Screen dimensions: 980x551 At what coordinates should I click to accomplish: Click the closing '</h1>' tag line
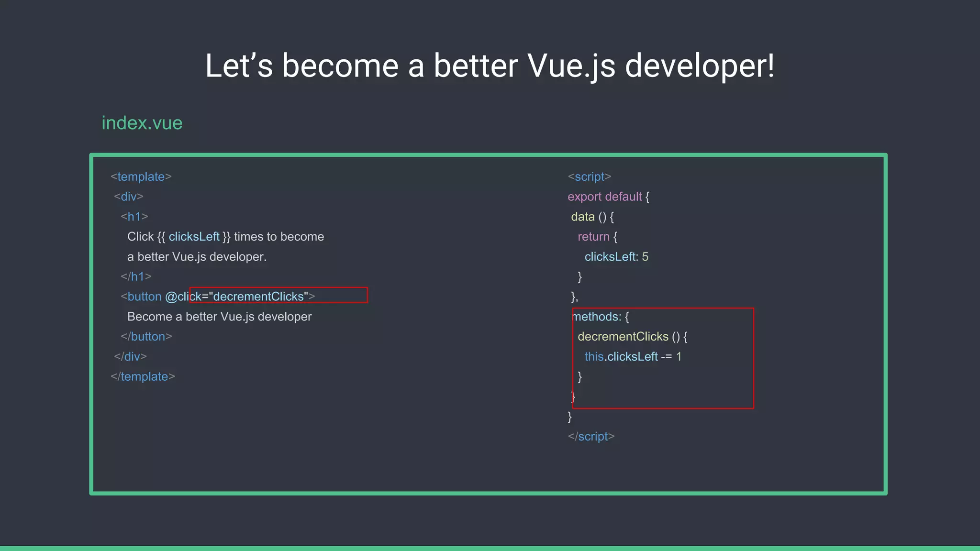pyautogui.click(x=136, y=276)
